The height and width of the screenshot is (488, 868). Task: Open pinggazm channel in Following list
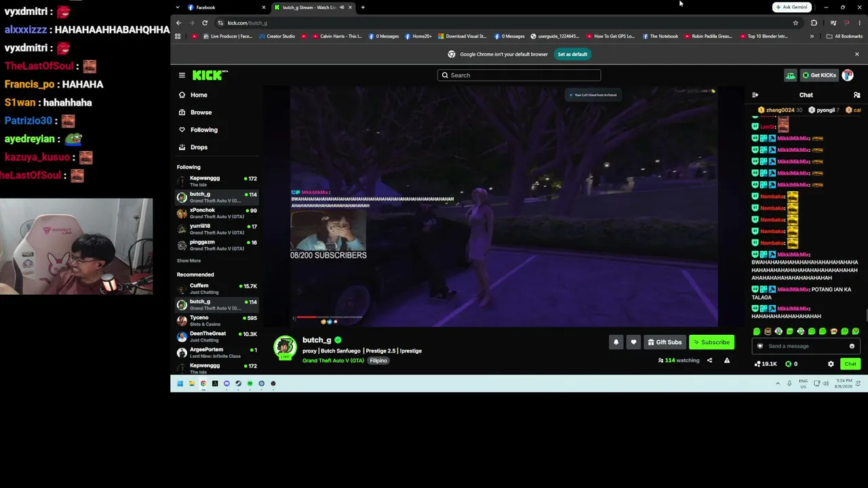217,245
